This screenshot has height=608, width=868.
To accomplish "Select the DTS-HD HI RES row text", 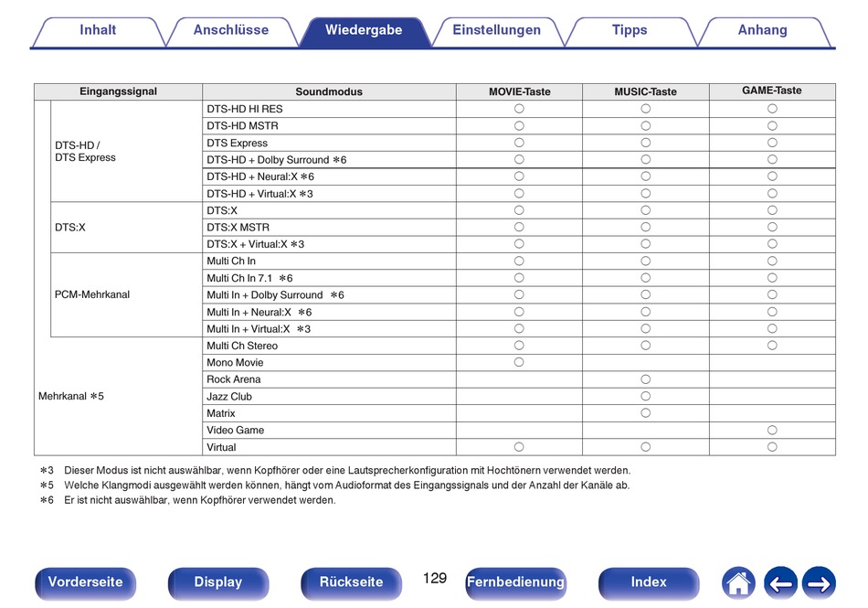I will [245, 109].
